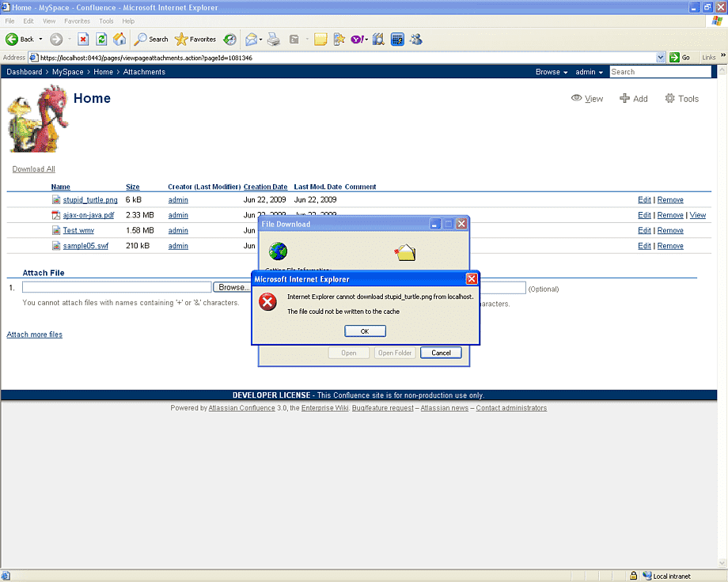728x582 pixels.
Task: Sort attachments by Size header
Action: tap(132, 187)
